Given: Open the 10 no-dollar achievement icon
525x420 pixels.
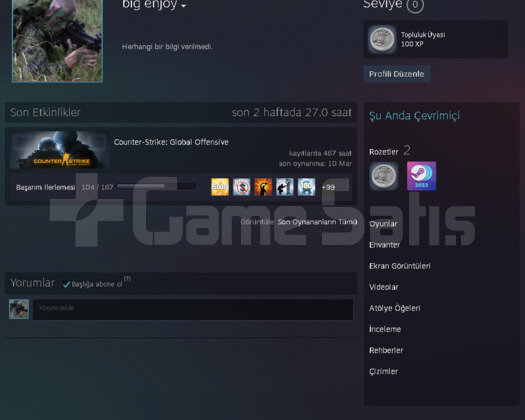Looking at the screenshot, I should (x=241, y=187).
